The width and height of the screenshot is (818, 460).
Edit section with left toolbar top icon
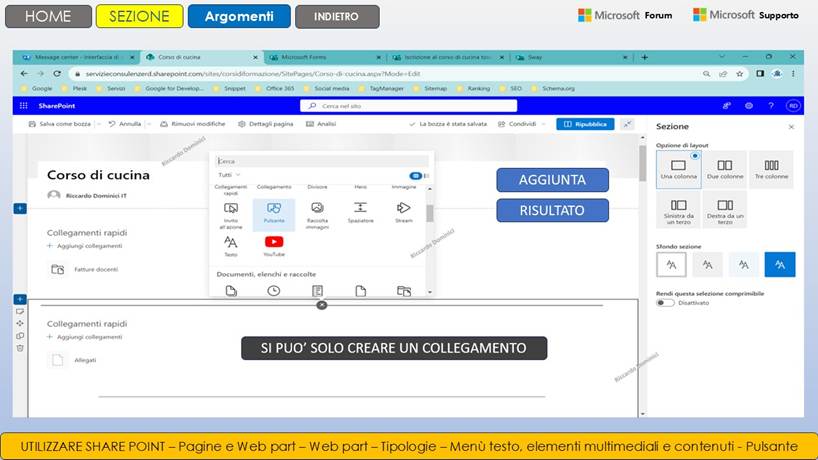[20, 311]
